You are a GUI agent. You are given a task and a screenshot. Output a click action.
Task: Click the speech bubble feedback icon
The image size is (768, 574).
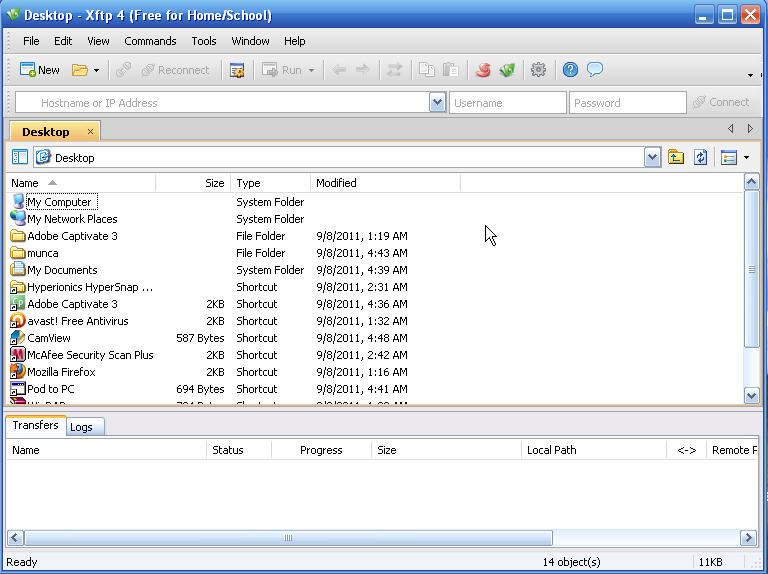click(x=595, y=70)
